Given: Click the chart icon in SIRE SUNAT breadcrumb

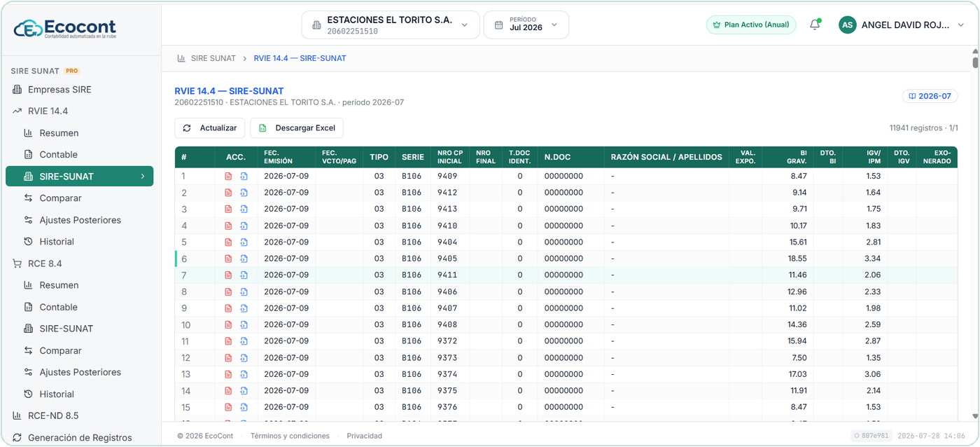Looking at the screenshot, I should (181, 58).
